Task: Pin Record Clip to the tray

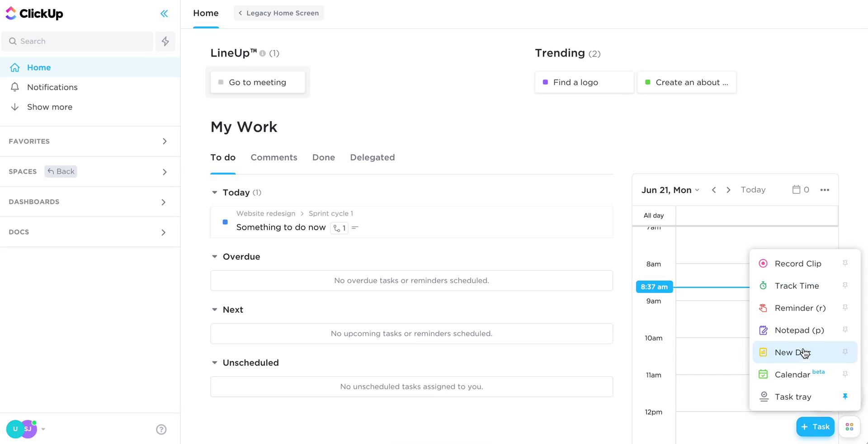Action: pyautogui.click(x=845, y=263)
